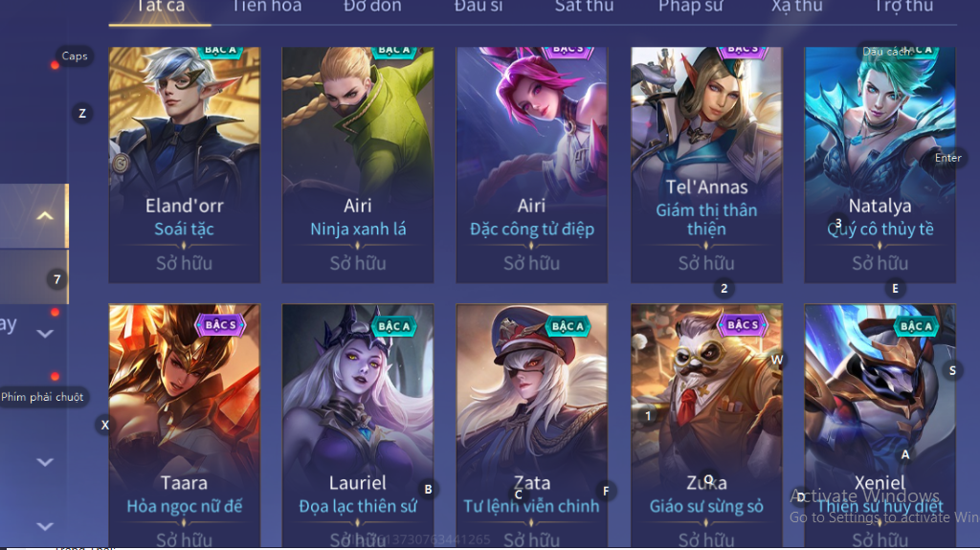Viewport: 980px width, 550px height.
Task: Expand the sidebar chevron under Phím phải chuột
Action: pos(44,463)
